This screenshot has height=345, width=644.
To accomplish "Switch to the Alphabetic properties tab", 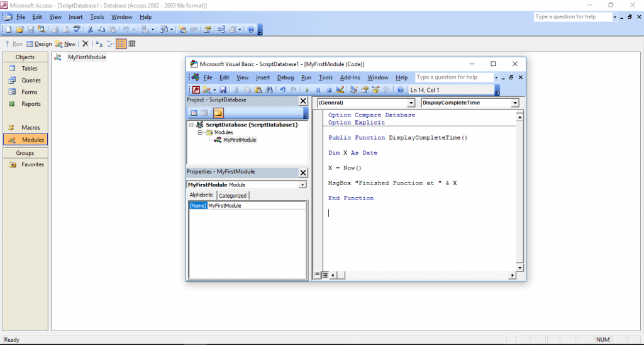I will point(202,195).
